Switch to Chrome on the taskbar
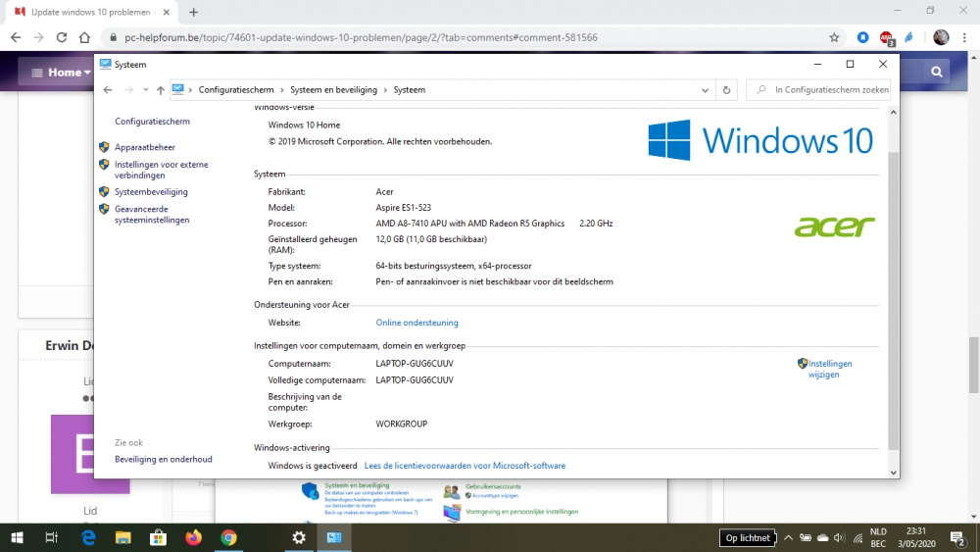The image size is (980, 552). coord(228,537)
